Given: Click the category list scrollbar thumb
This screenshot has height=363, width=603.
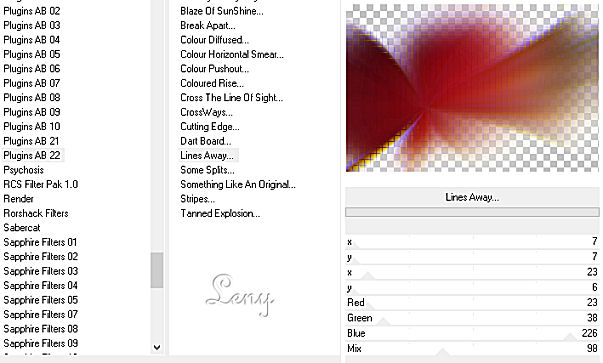Looking at the screenshot, I should (157, 270).
